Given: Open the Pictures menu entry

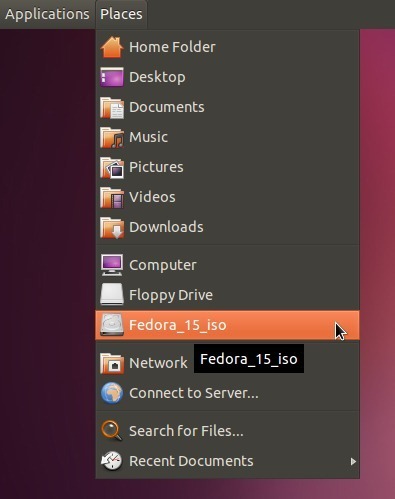Looking at the screenshot, I should click(x=227, y=167).
